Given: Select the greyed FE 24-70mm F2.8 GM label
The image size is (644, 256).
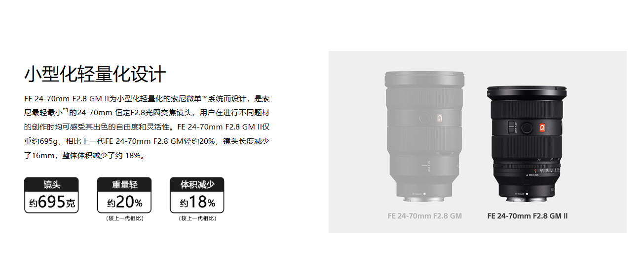Looking at the screenshot, I should tap(424, 216).
